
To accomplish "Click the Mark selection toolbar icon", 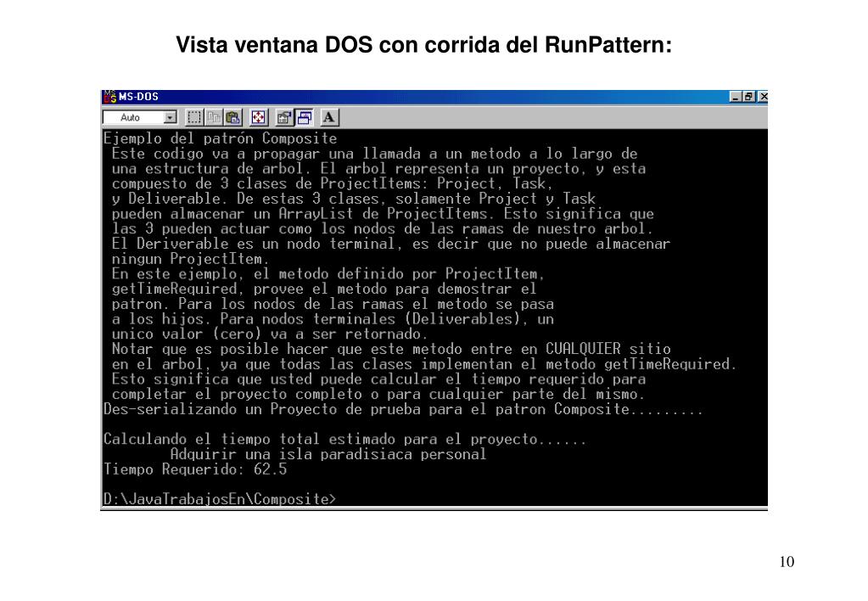I will (194, 117).
